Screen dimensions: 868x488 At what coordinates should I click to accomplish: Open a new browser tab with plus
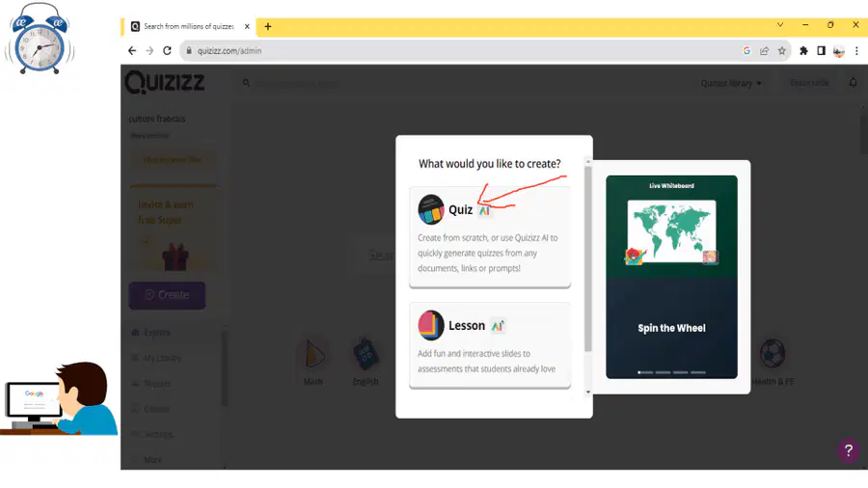coord(268,26)
